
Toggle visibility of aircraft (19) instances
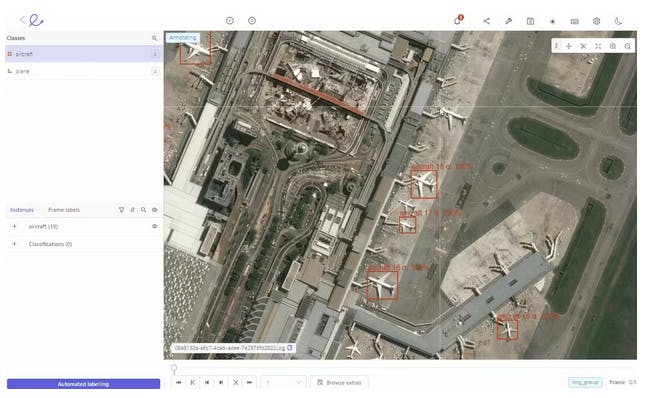(154, 226)
